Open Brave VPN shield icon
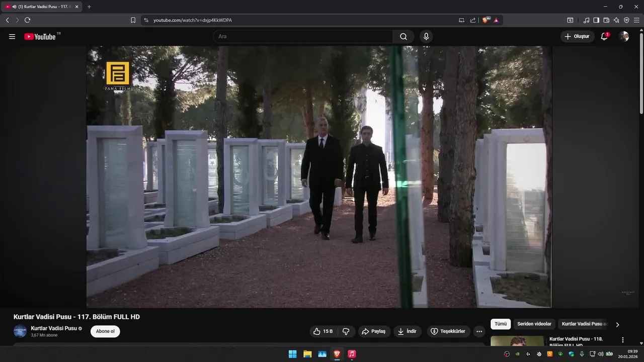This screenshot has width=644, height=362. pyautogui.click(x=626, y=20)
